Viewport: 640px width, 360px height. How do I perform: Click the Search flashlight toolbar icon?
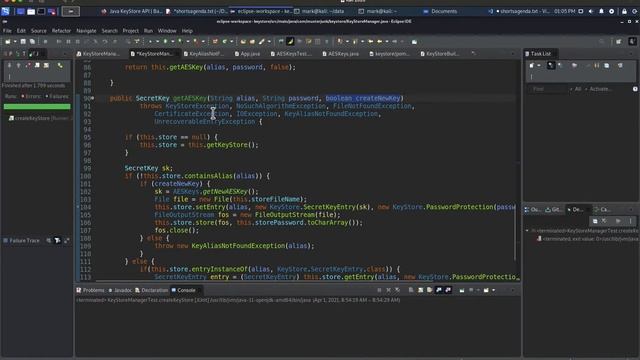point(262,41)
